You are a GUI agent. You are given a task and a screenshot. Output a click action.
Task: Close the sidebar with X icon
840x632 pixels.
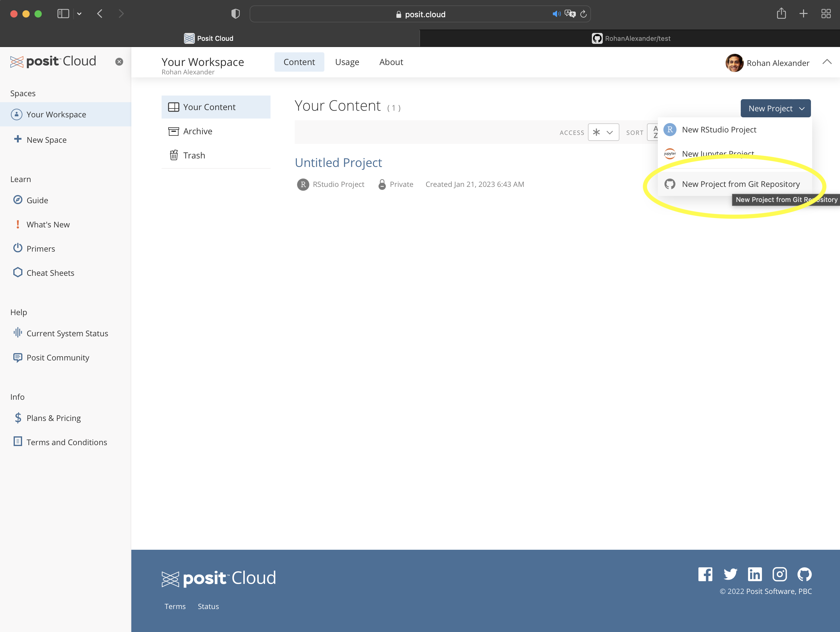(x=119, y=62)
